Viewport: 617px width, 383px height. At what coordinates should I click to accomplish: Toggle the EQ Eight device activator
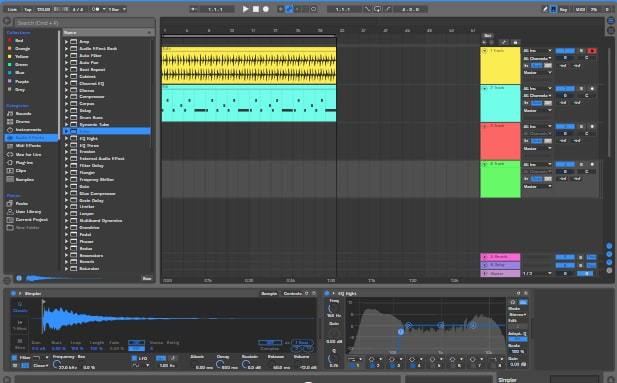pyautogui.click(x=327, y=293)
